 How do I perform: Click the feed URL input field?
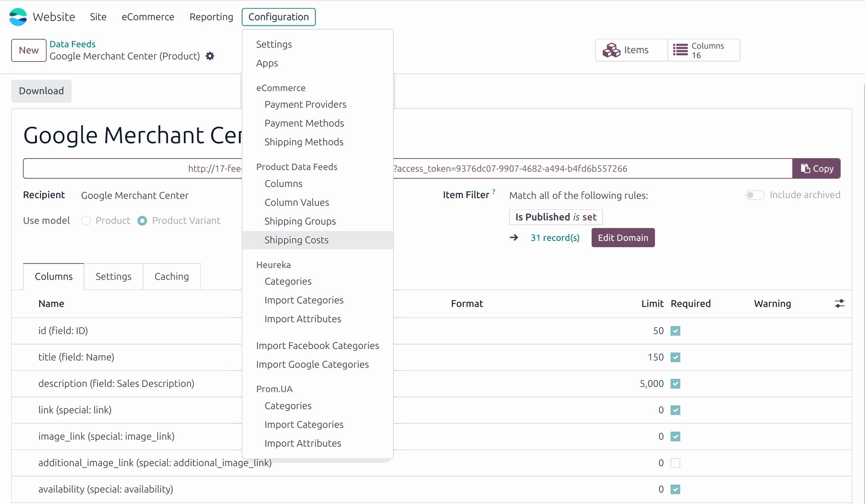(x=408, y=168)
